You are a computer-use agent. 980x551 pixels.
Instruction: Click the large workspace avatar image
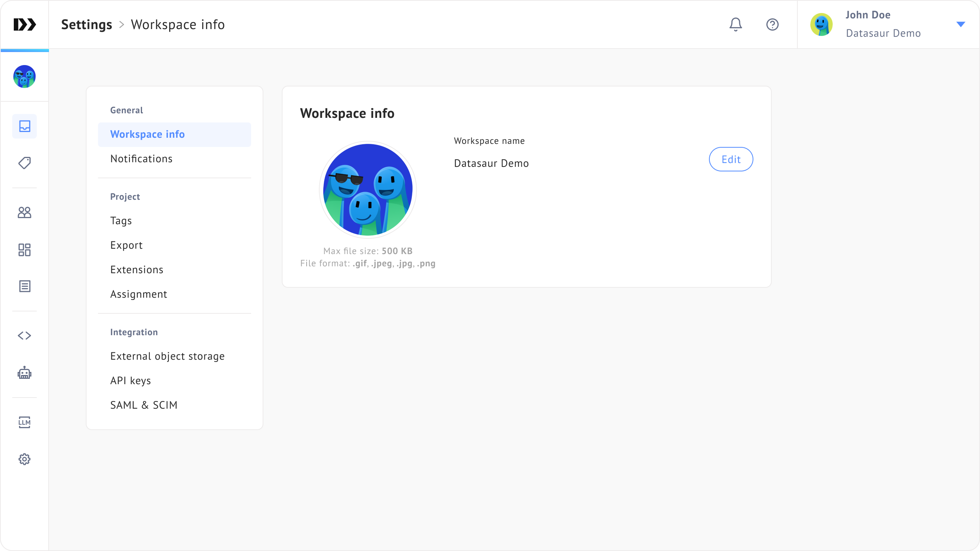pyautogui.click(x=368, y=190)
